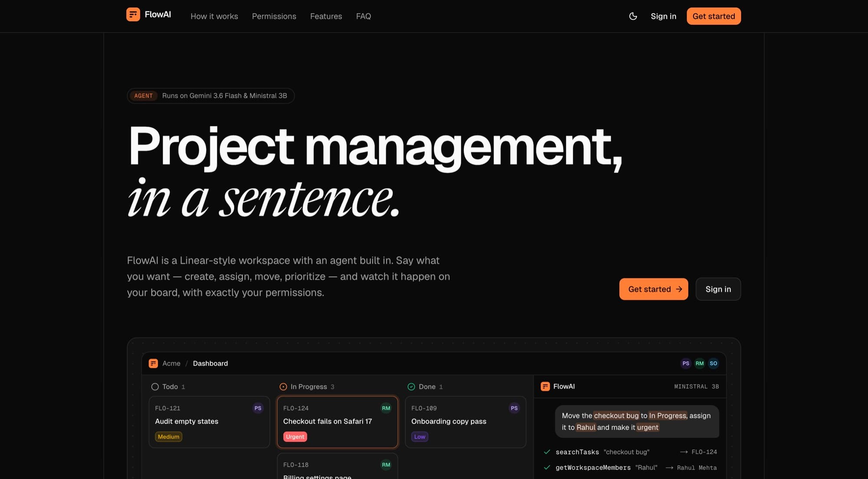The width and height of the screenshot is (868, 479).
Task: Open the How it works link
Action: coord(214,16)
